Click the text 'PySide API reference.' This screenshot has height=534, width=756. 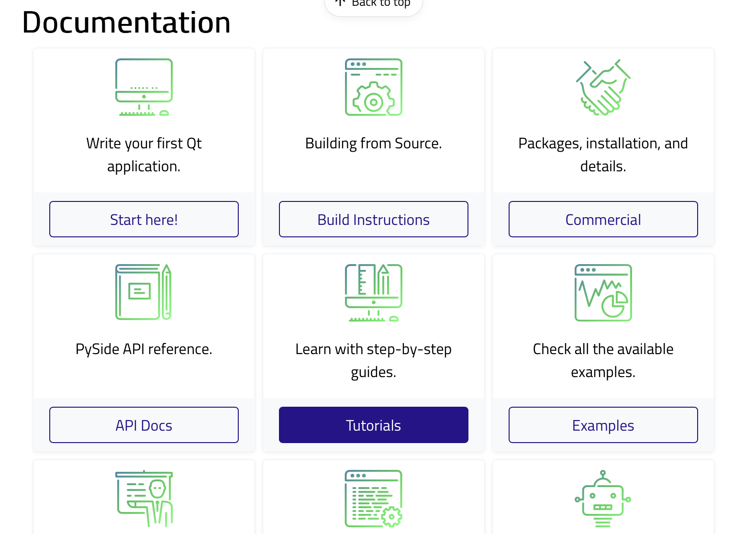144,349
